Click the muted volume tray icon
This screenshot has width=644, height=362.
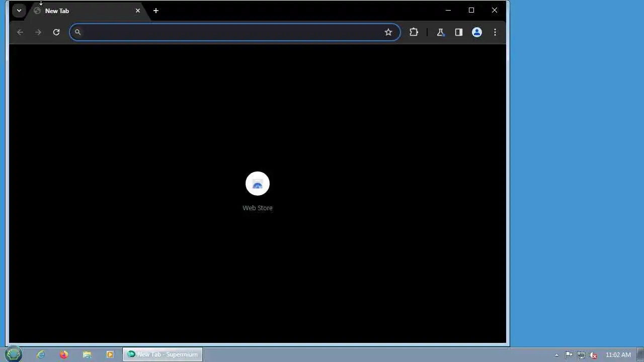[x=593, y=355]
